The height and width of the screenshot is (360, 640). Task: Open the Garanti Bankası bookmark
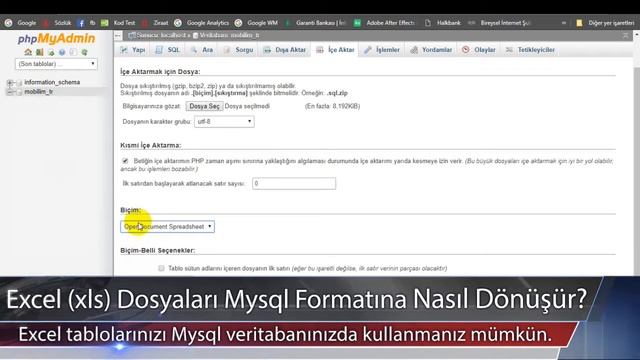pos(316,23)
